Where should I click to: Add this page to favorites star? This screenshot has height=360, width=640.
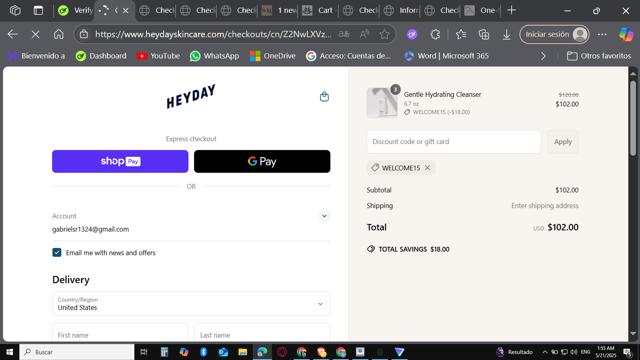pyautogui.click(x=384, y=34)
